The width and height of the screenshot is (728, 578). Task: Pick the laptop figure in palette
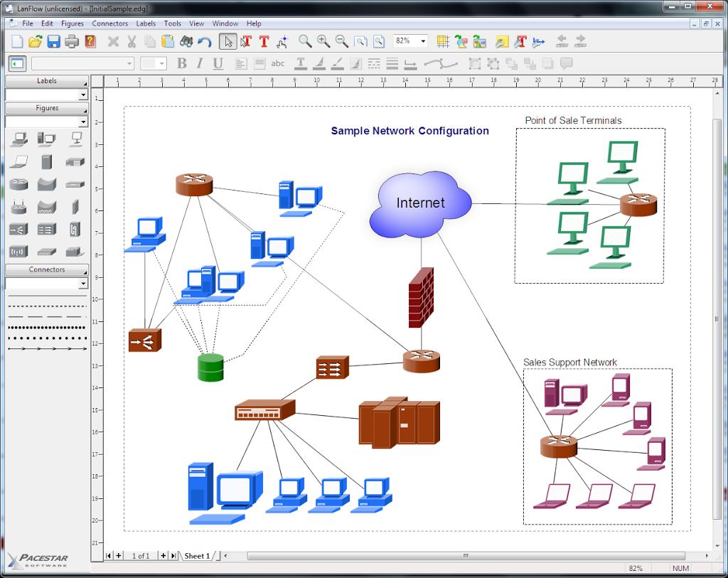point(19,162)
